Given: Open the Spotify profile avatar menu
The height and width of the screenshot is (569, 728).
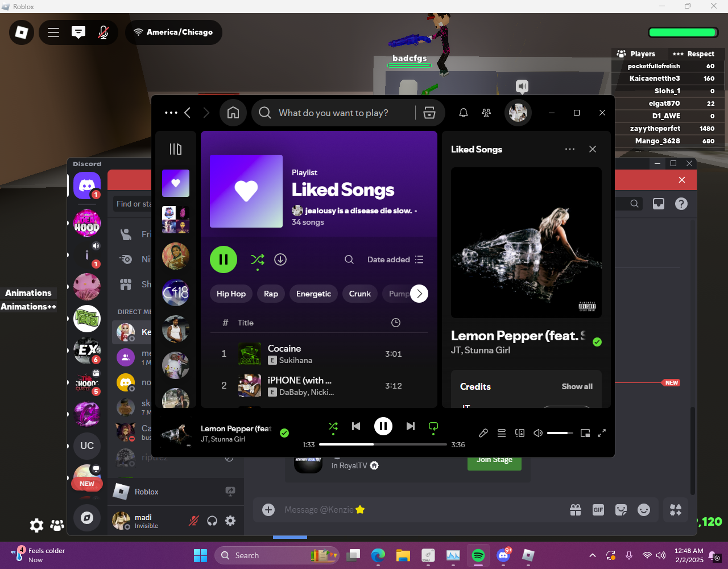Looking at the screenshot, I should click(518, 113).
